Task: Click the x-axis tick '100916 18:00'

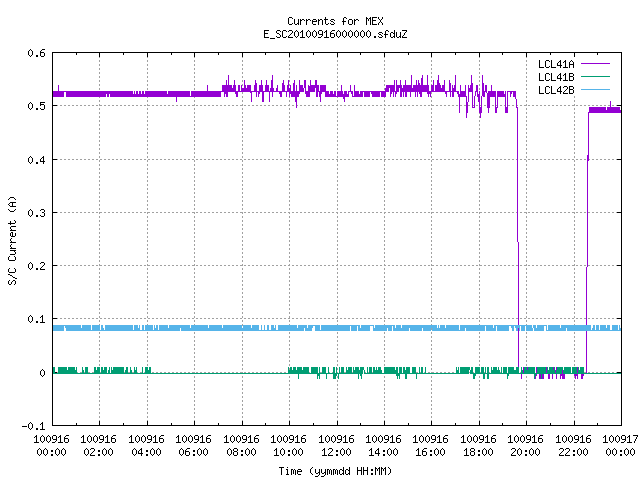Action: point(478,446)
